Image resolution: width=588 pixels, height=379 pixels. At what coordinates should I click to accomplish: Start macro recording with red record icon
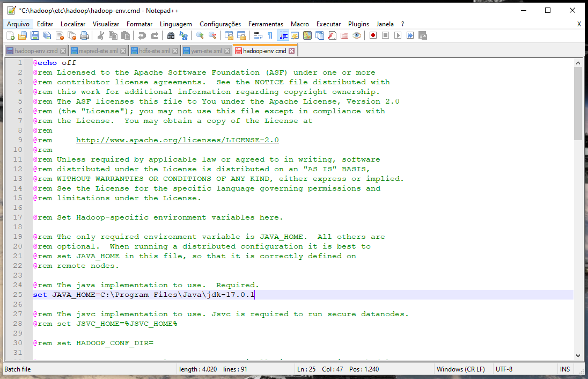tap(373, 35)
